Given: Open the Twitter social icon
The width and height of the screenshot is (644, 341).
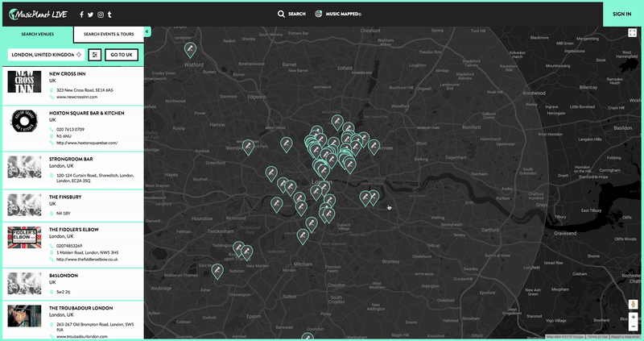Looking at the screenshot, I should pyautogui.click(x=91, y=15).
